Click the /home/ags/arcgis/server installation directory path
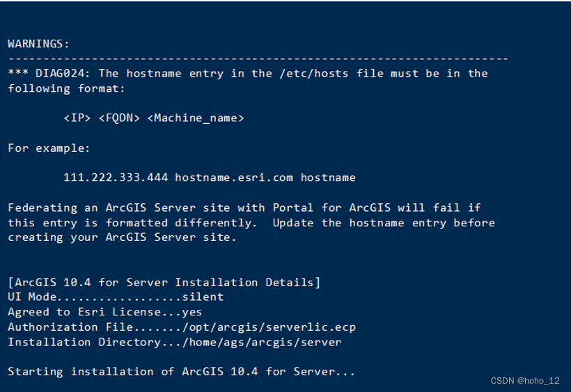Viewport: 571px width, 392px height. (x=262, y=342)
